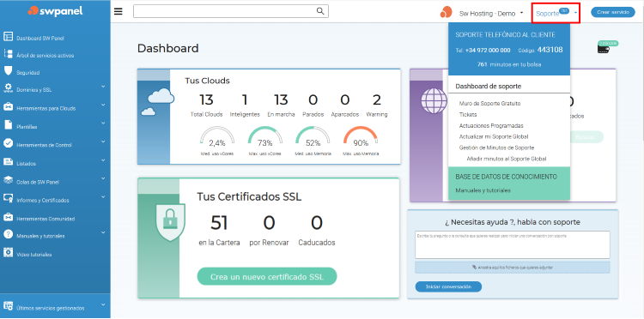644x319 pixels.
Task: Click the Dominios y SSL icon
Action: [9, 88]
